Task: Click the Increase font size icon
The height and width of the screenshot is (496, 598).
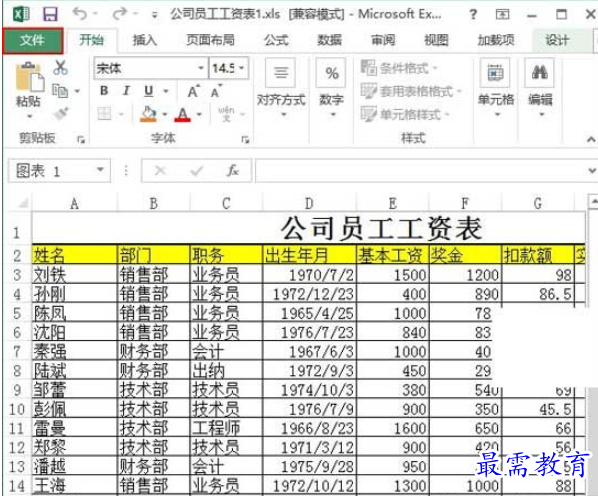Action: tap(194, 91)
